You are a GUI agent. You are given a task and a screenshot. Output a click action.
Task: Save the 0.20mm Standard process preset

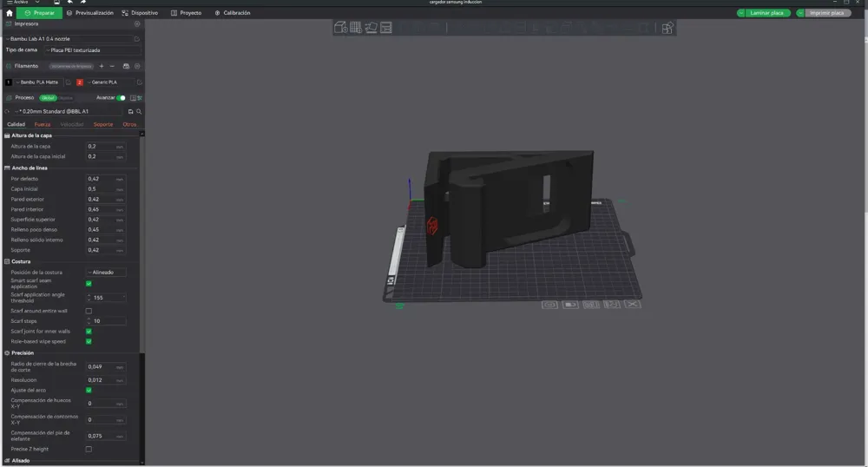pyautogui.click(x=131, y=111)
